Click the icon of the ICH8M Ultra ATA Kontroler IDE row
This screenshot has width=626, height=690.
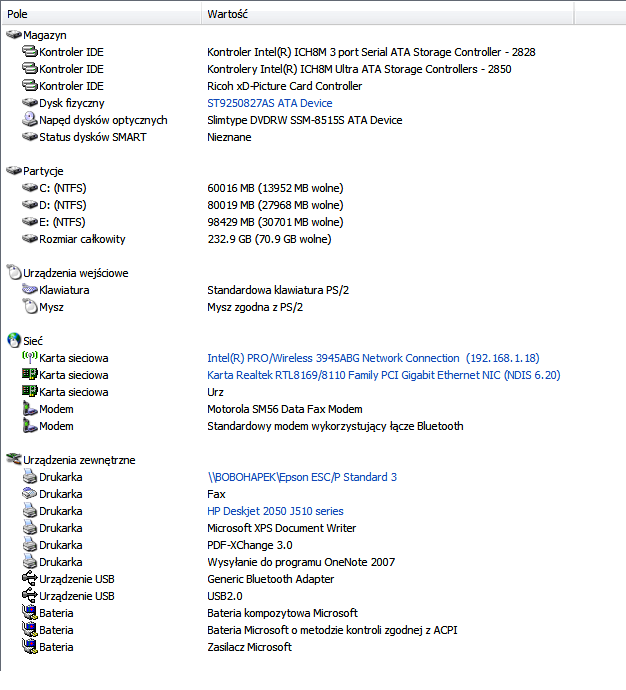(x=30, y=69)
